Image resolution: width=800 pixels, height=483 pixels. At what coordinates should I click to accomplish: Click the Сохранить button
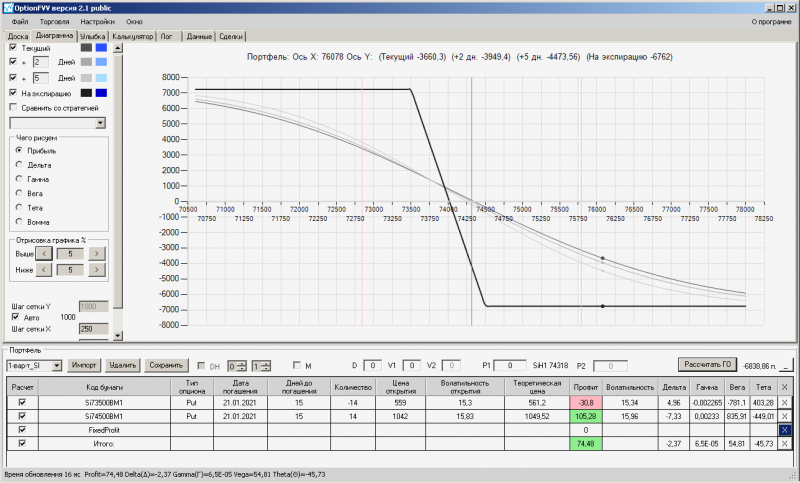click(166, 365)
